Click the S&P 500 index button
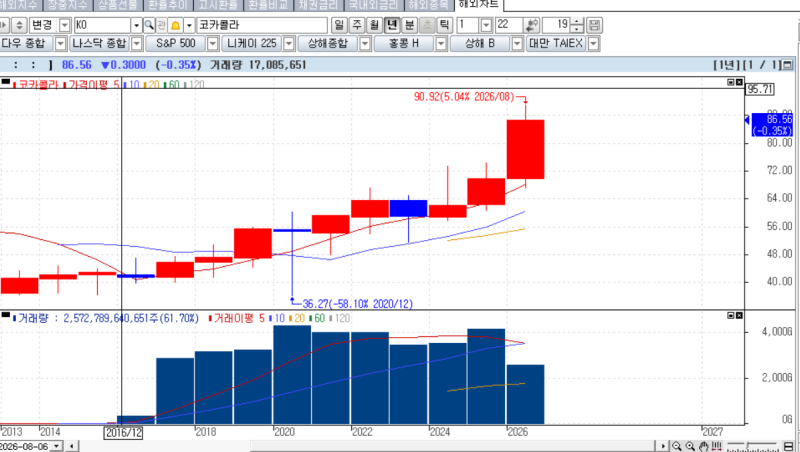Image resolution: width=800 pixels, height=452 pixels. 176,44
